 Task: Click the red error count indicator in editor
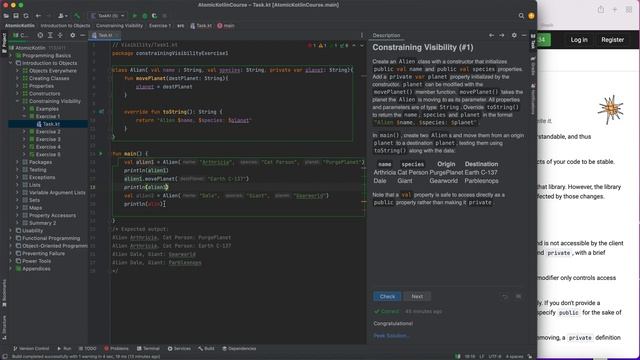[x=312, y=46]
